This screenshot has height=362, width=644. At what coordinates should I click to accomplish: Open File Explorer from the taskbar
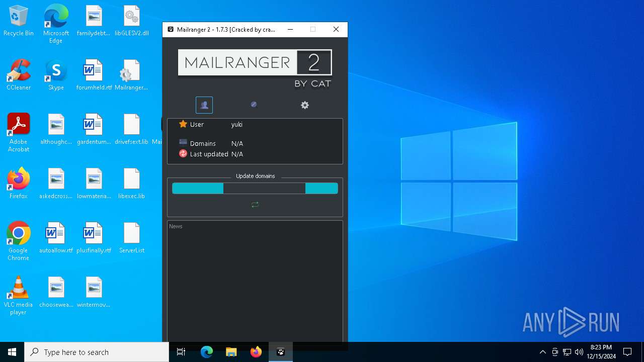tap(231, 352)
